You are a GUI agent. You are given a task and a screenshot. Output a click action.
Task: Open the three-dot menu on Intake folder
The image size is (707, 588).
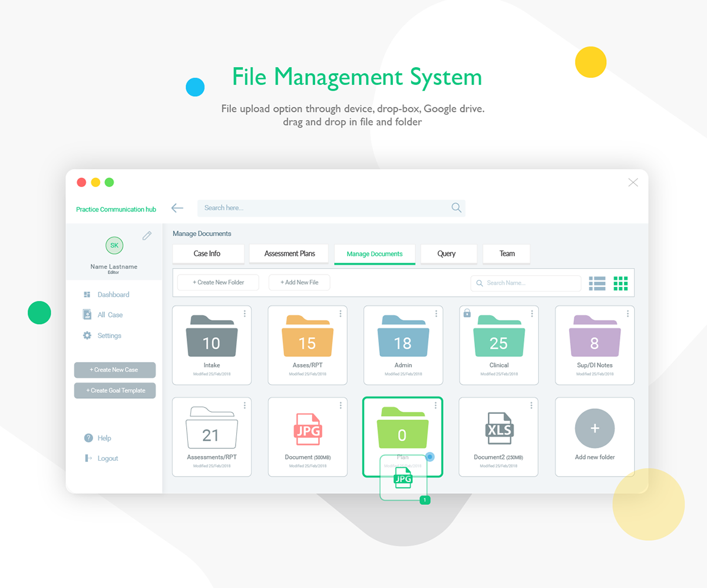(245, 313)
